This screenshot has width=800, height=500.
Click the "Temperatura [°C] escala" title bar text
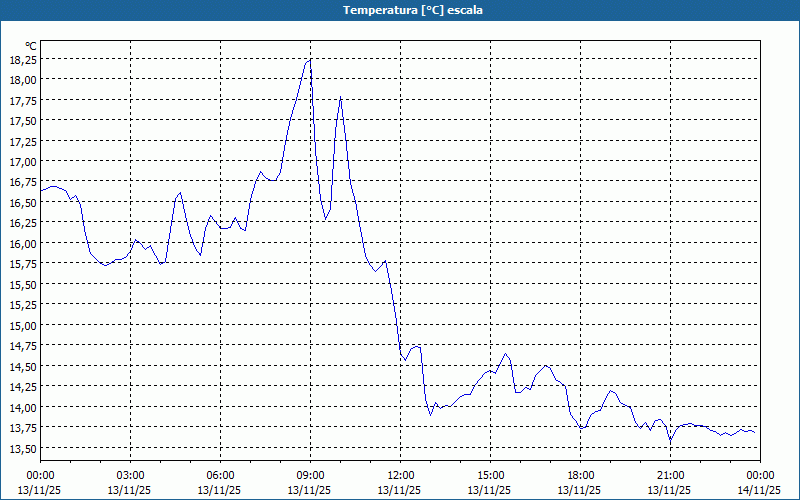point(413,10)
